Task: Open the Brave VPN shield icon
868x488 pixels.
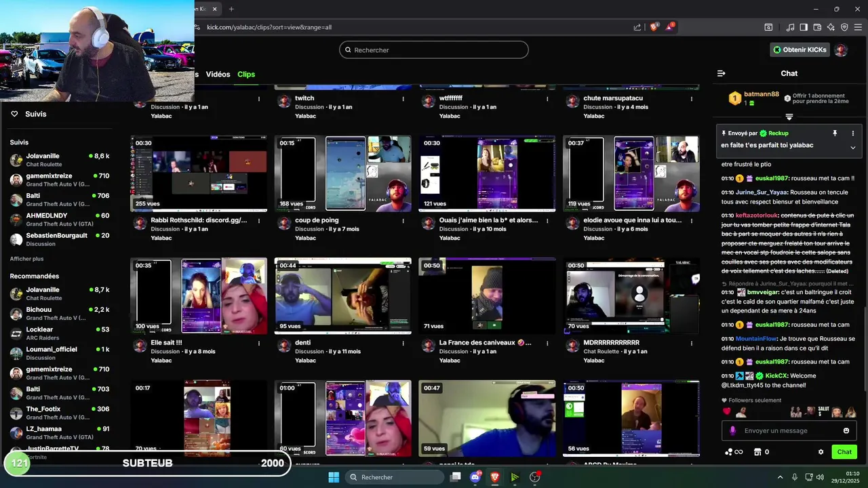Action: (x=844, y=27)
